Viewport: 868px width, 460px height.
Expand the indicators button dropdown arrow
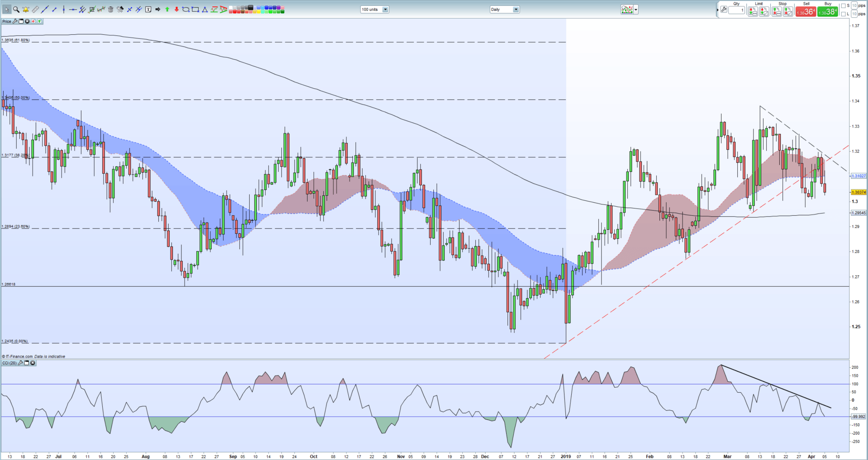coord(636,9)
